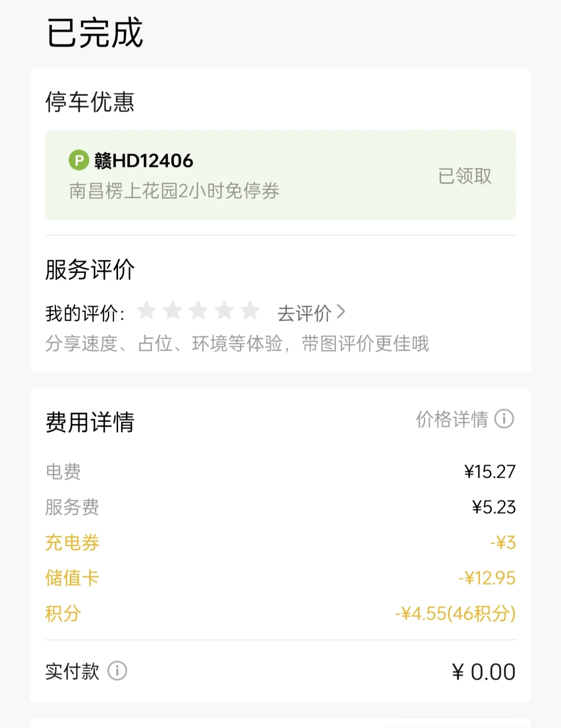
Task: Open the 南昌楞上花园2小时免停券 coupon
Action: coord(174,191)
